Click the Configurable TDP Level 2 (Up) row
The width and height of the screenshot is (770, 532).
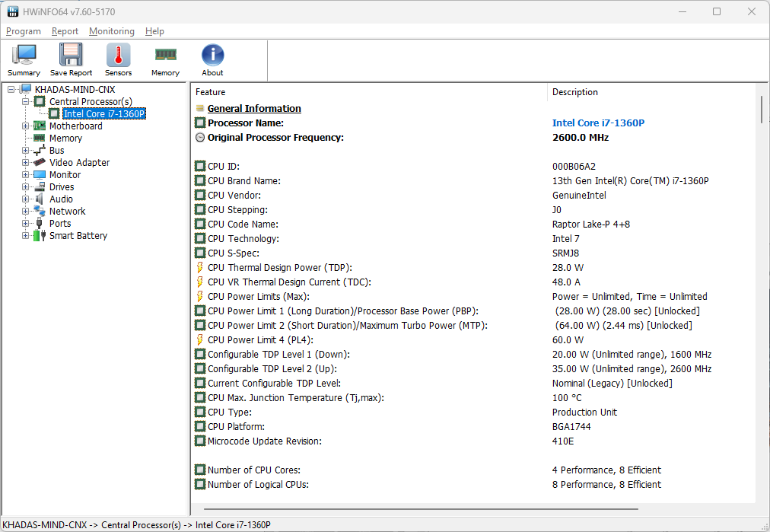click(x=473, y=369)
